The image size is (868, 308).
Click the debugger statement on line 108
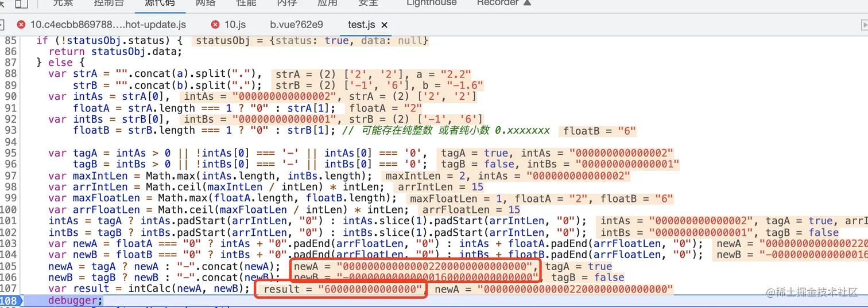(x=75, y=301)
